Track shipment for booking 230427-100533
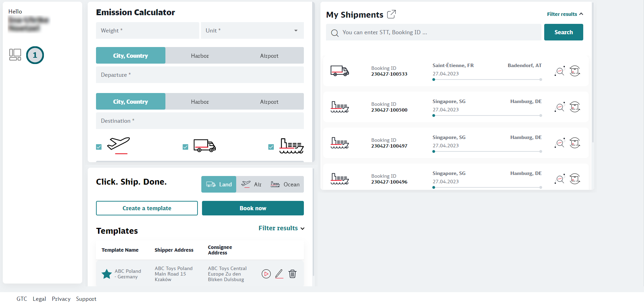 tap(559, 71)
